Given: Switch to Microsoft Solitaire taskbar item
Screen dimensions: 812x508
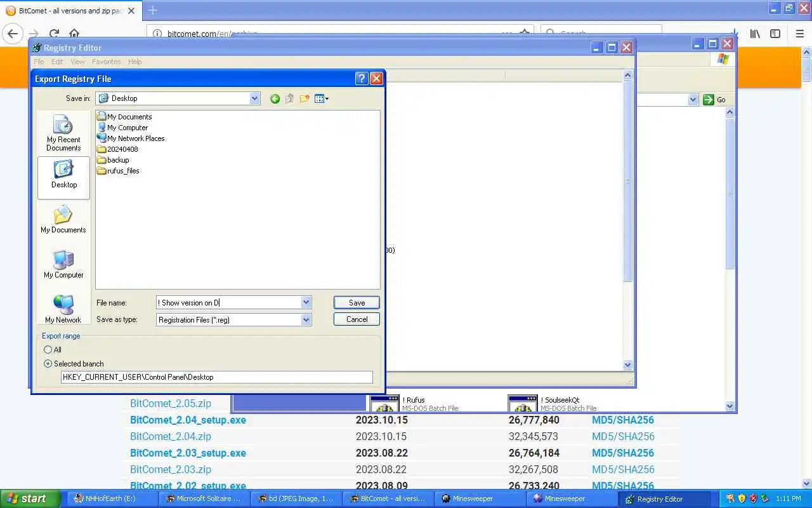Looking at the screenshot, I should click(203, 498).
